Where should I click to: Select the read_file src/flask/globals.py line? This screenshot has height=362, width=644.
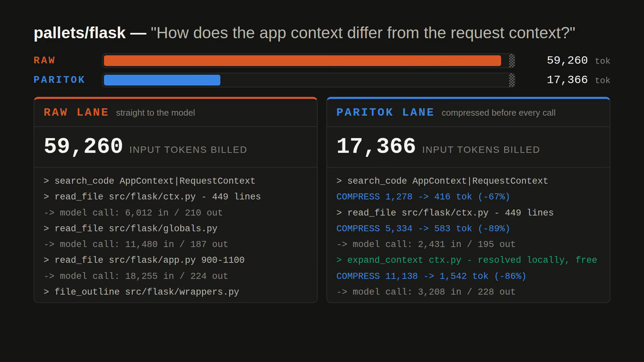130,229
